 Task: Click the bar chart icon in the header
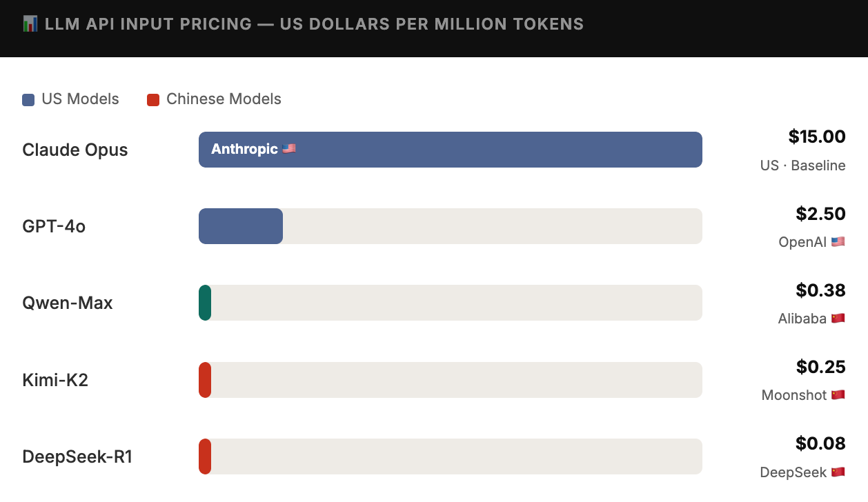coord(30,24)
